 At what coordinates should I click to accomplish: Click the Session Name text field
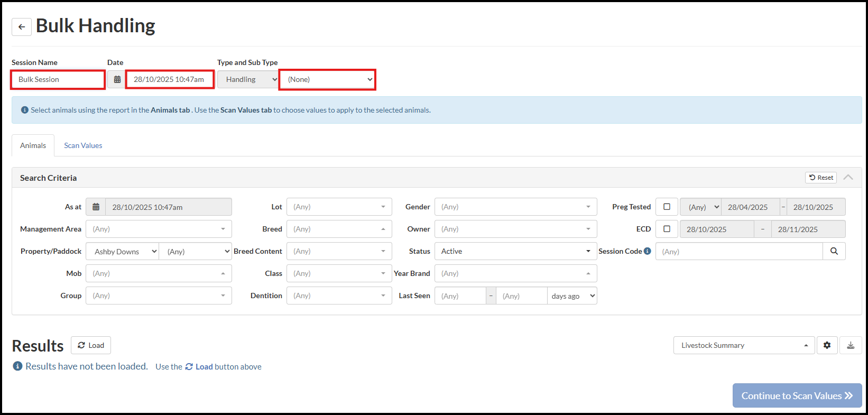click(58, 79)
